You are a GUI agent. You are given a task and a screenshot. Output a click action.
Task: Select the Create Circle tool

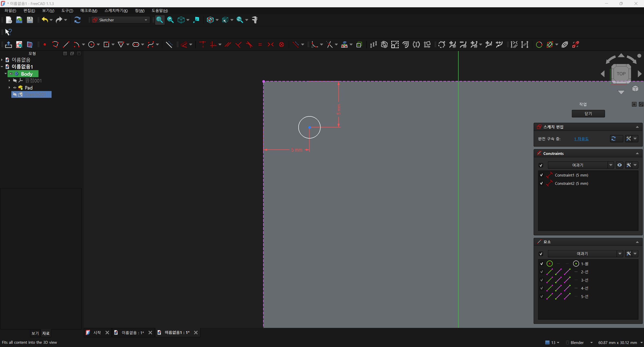point(92,45)
